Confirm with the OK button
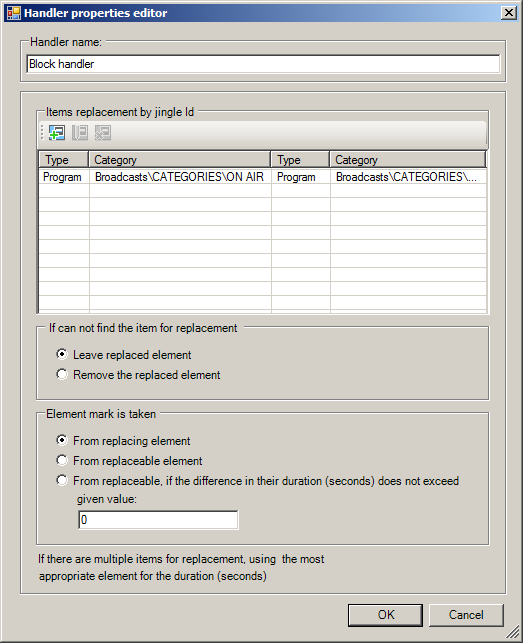 (x=385, y=615)
